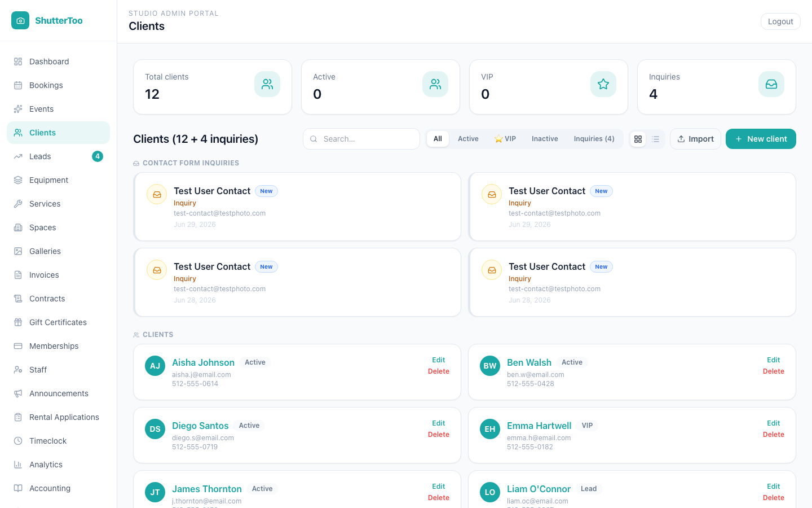The height and width of the screenshot is (508, 812).
Task: Click the Memberships card icon
Action: (x=18, y=346)
